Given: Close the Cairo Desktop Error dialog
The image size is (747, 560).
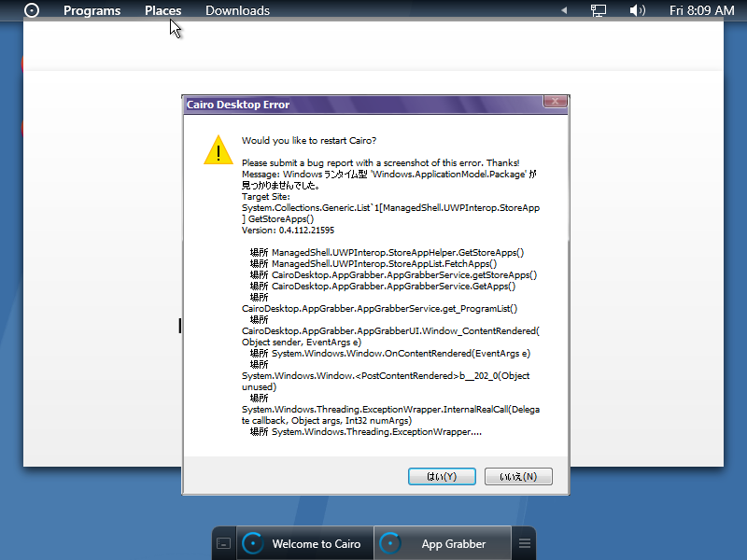Looking at the screenshot, I should [x=557, y=102].
